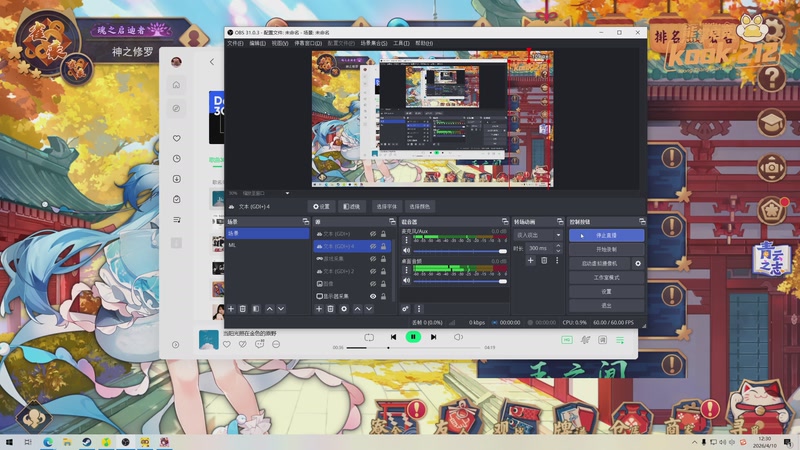800x450 pixels.
Task: Move scene down with the down arrow
Action: (281, 309)
